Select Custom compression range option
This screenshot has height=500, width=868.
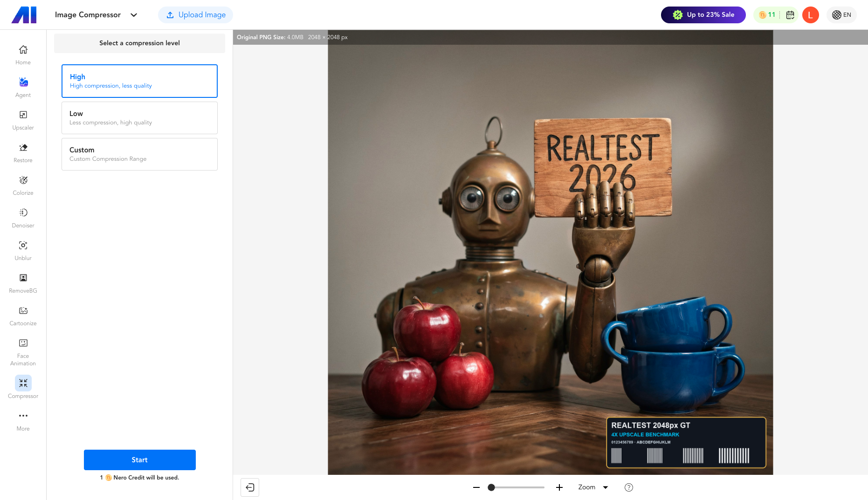pos(139,154)
